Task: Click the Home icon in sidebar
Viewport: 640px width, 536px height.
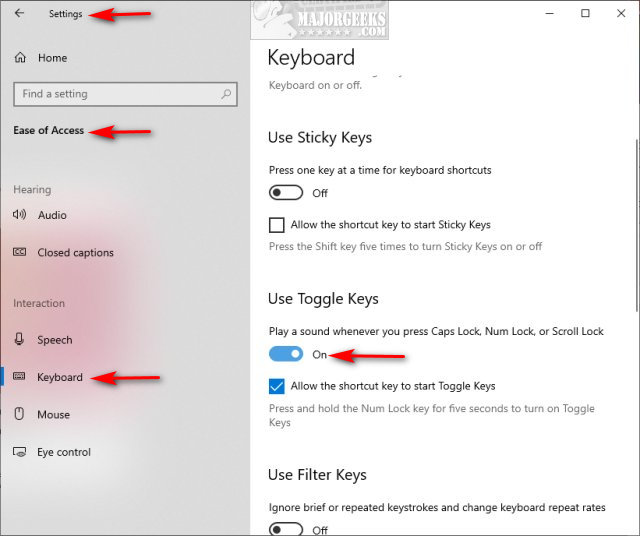Action: (20, 58)
